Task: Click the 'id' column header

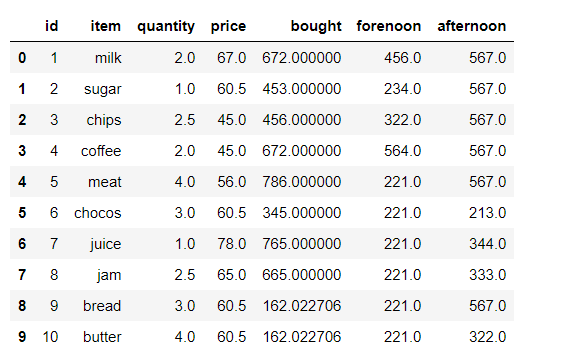Action: pyautogui.click(x=52, y=26)
